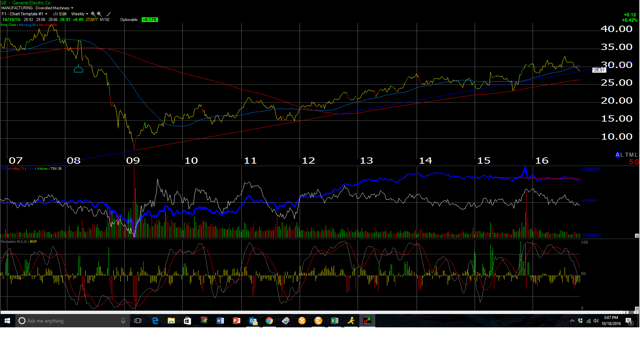Click the 10.00 price axis label
This screenshot has width=640, height=360.
616,137
